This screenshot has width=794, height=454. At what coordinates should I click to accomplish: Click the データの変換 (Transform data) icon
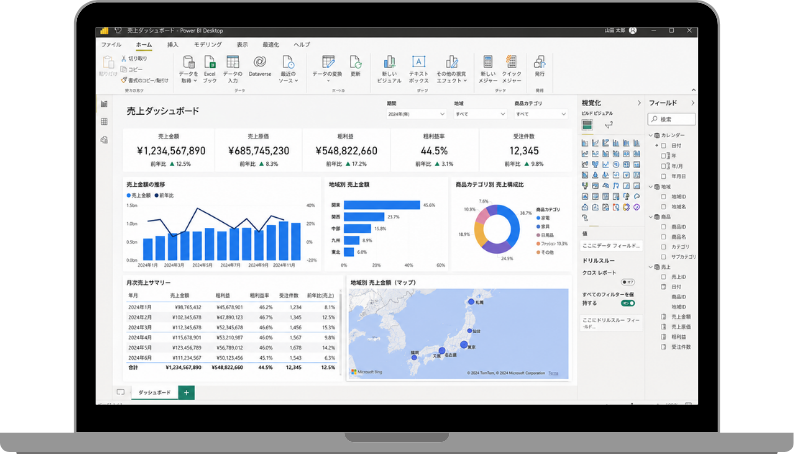click(x=328, y=62)
